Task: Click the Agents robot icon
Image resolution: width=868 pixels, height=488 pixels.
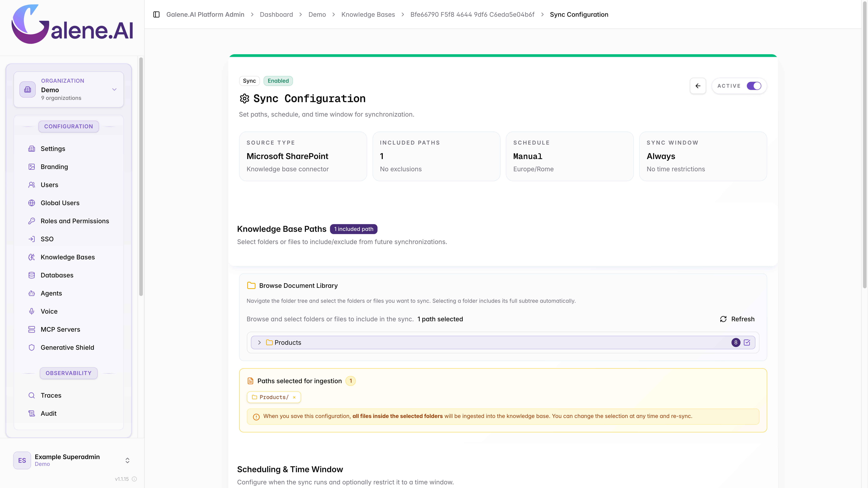Action: coord(32,293)
